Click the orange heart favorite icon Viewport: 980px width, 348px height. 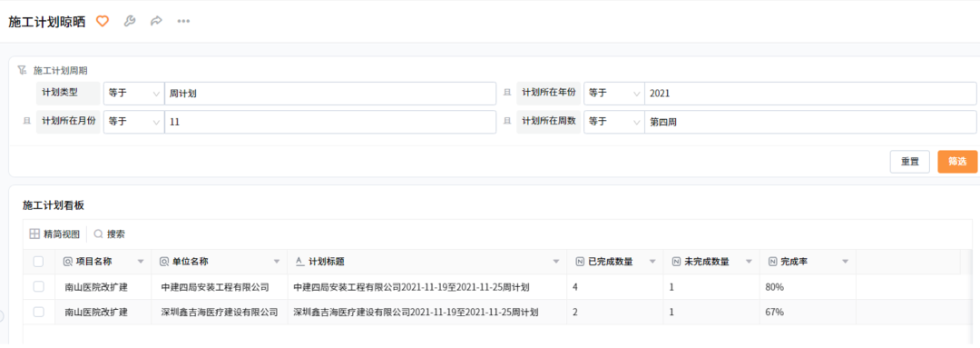[x=102, y=21]
